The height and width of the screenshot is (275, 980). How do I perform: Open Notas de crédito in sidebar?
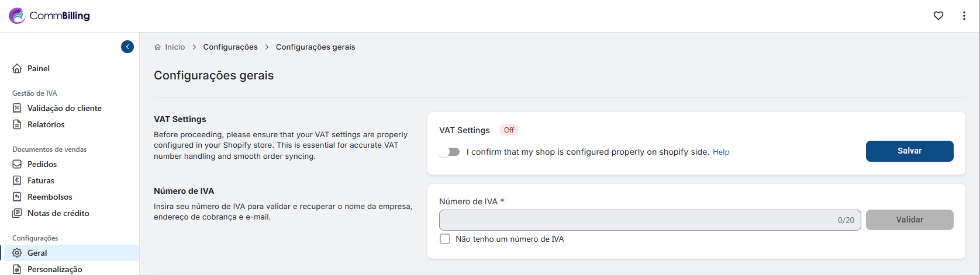58,213
